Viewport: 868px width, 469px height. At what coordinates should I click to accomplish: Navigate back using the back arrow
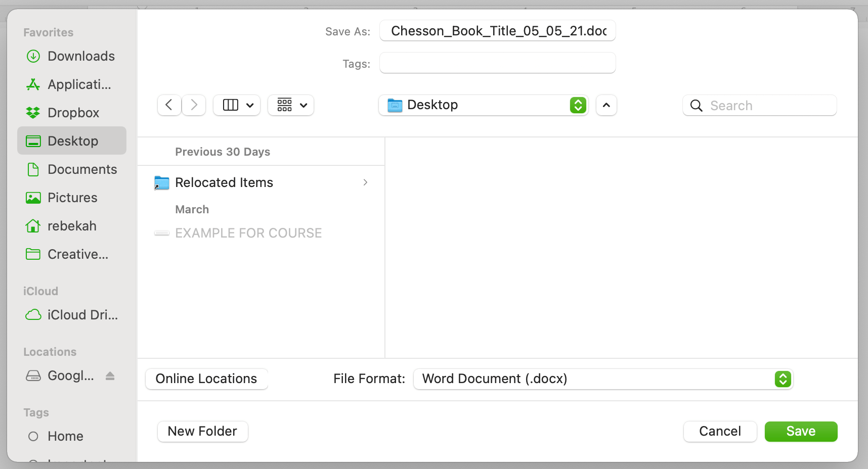[x=169, y=105]
